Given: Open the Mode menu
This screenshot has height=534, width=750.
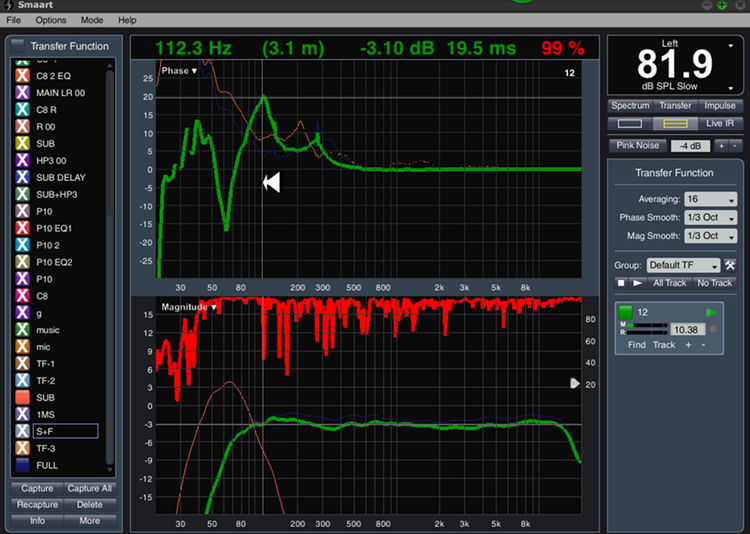Looking at the screenshot, I should pos(92,20).
